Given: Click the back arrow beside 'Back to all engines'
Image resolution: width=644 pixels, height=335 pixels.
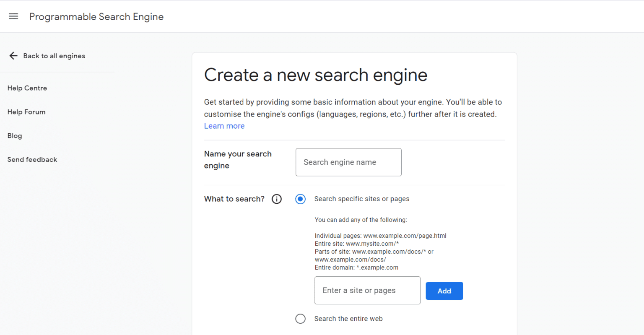Looking at the screenshot, I should (x=13, y=55).
